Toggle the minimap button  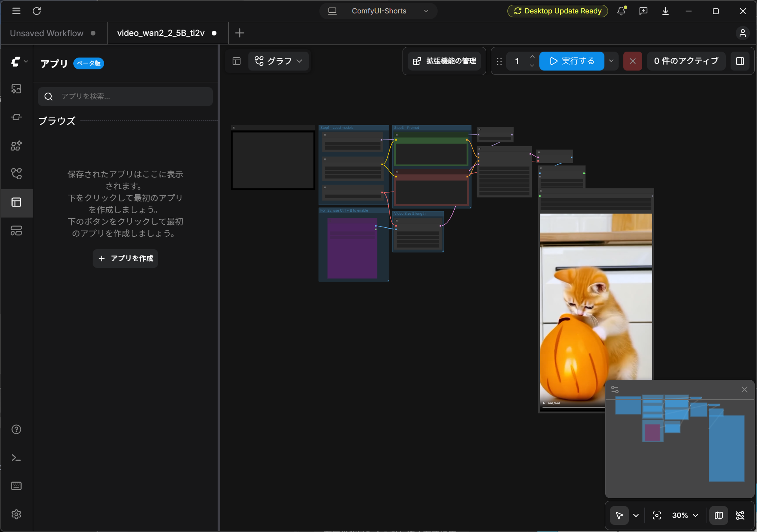click(x=719, y=515)
